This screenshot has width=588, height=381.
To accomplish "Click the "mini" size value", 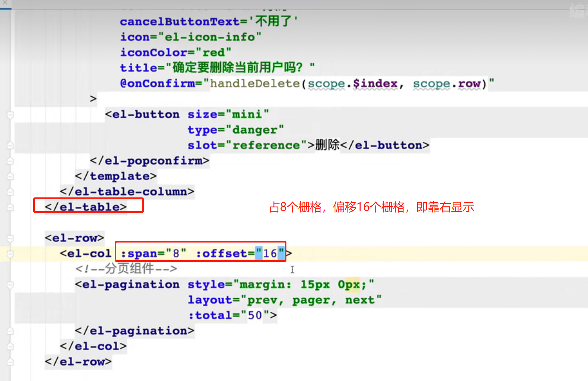I will point(247,114).
